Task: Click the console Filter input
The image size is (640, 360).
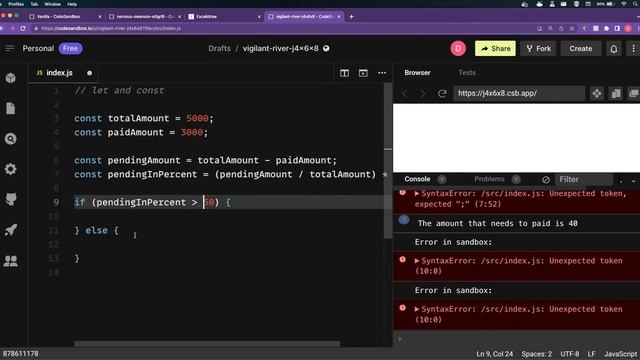Action: coord(584,180)
